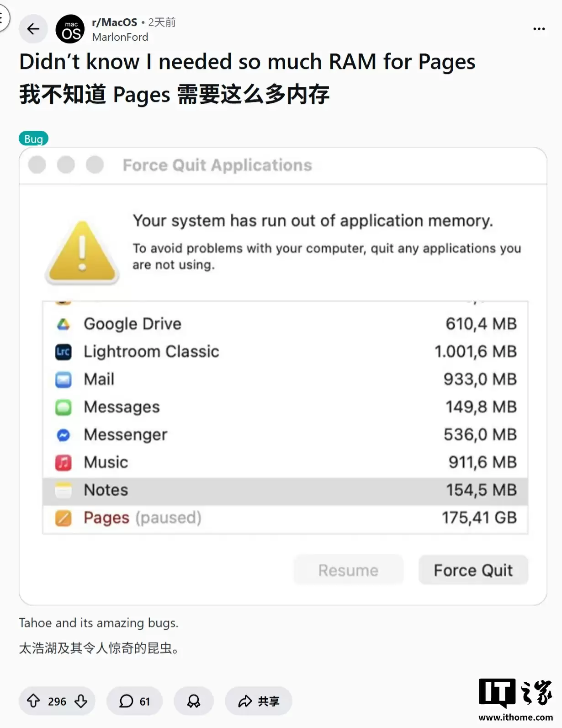Click the award ribbon icon
The width and height of the screenshot is (562, 728).
click(194, 701)
